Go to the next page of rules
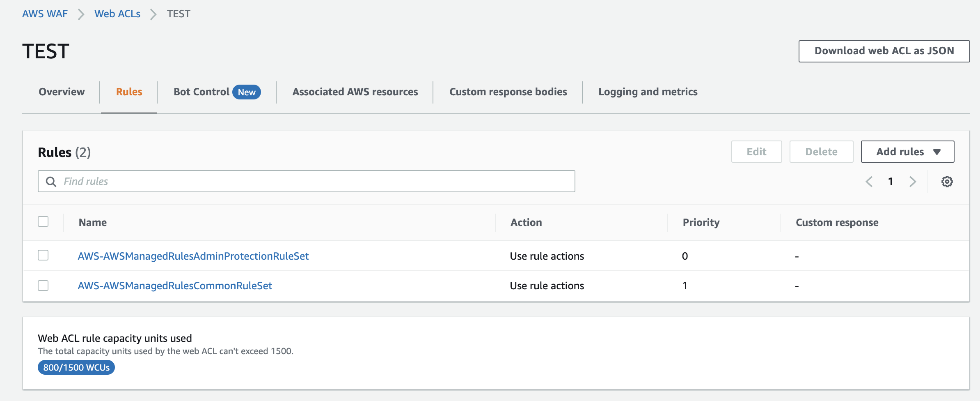This screenshot has height=401, width=980. click(x=913, y=182)
